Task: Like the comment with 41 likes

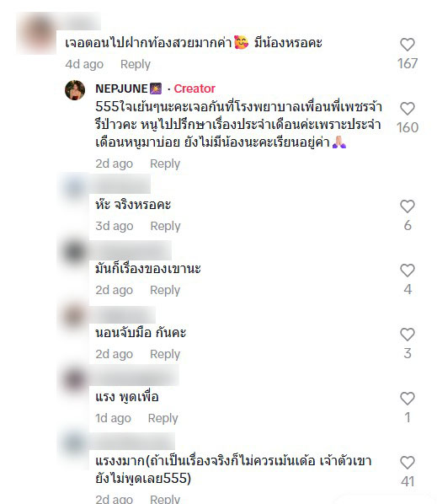Action: 408,463
